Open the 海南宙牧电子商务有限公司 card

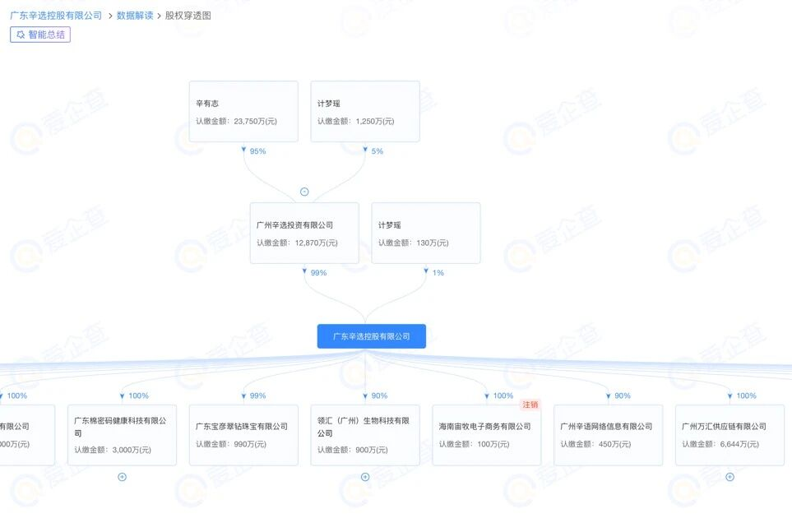coord(487,435)
